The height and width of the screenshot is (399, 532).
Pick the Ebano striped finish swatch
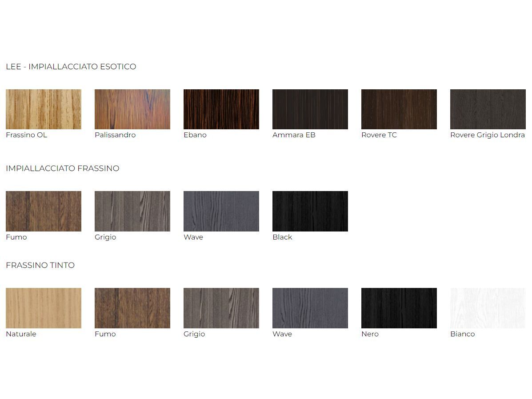pos(221,109)
